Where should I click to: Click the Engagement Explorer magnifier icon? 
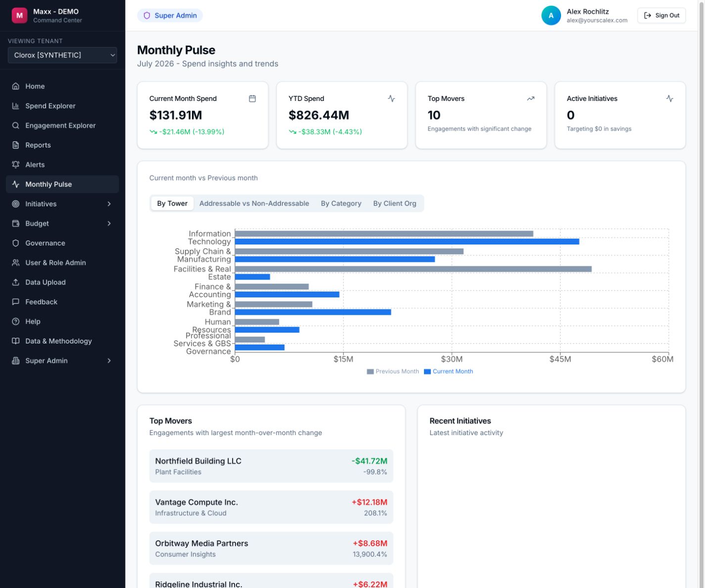click(16, 125)
